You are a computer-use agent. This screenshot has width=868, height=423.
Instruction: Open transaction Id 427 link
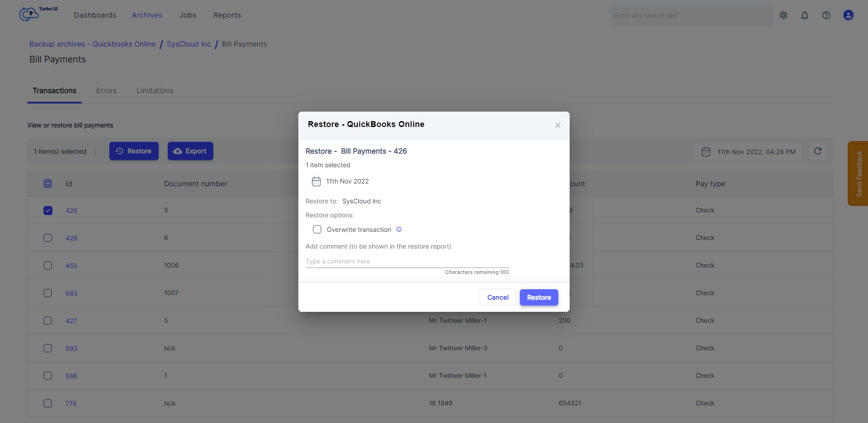[x=71, y=321]
